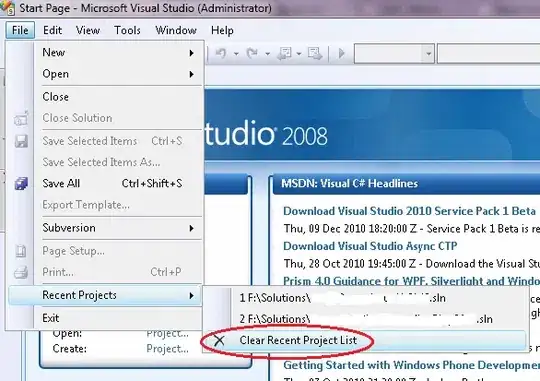Expand the New submenu
The width and height of the screenshot is (540, 381).
point(118,53)
